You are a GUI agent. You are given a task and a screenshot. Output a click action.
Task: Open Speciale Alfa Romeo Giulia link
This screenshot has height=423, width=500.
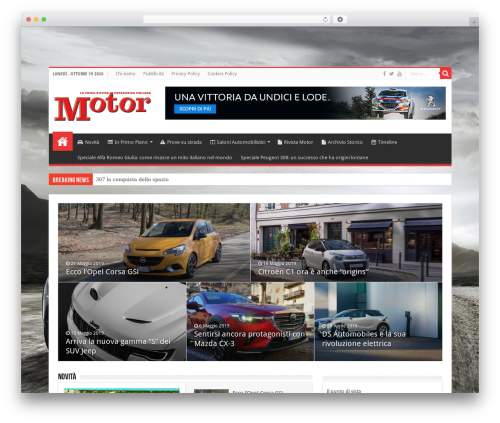[154, 157]
